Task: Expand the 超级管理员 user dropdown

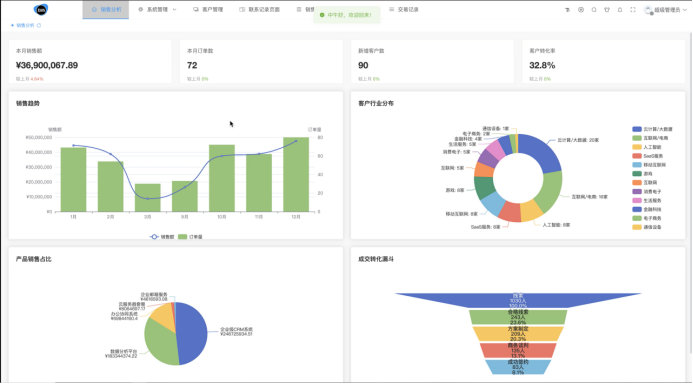Action: click(x=666, y=10)
